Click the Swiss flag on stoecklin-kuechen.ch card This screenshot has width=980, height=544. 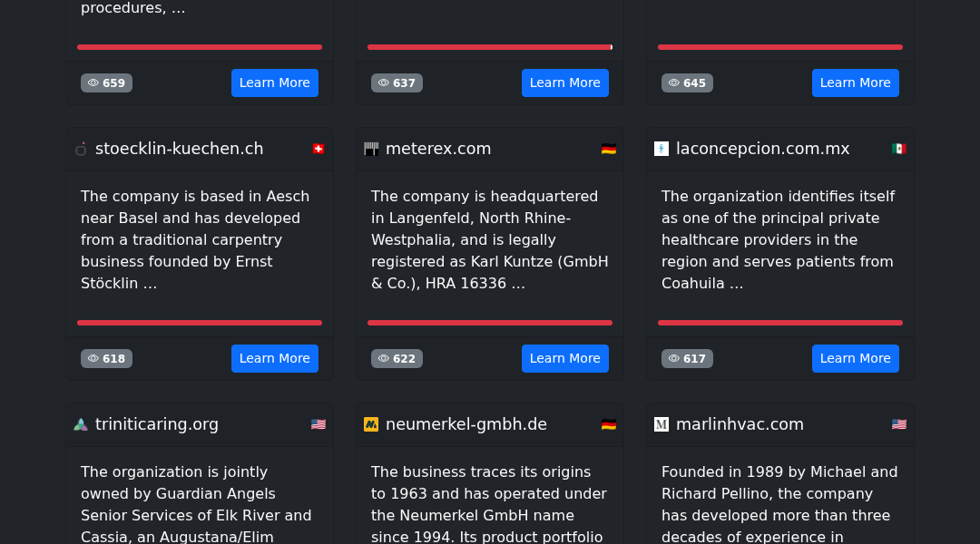point(318,149)
